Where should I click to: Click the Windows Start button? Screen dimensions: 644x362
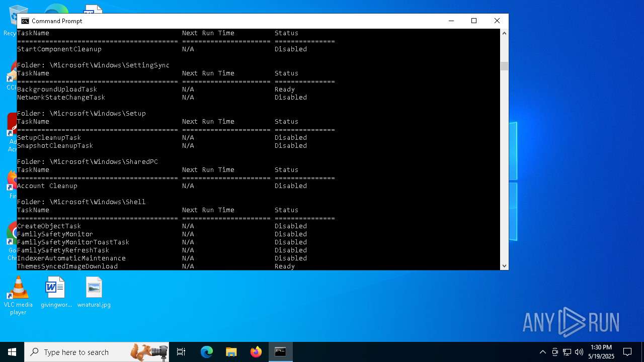click(x=12, y=352)
